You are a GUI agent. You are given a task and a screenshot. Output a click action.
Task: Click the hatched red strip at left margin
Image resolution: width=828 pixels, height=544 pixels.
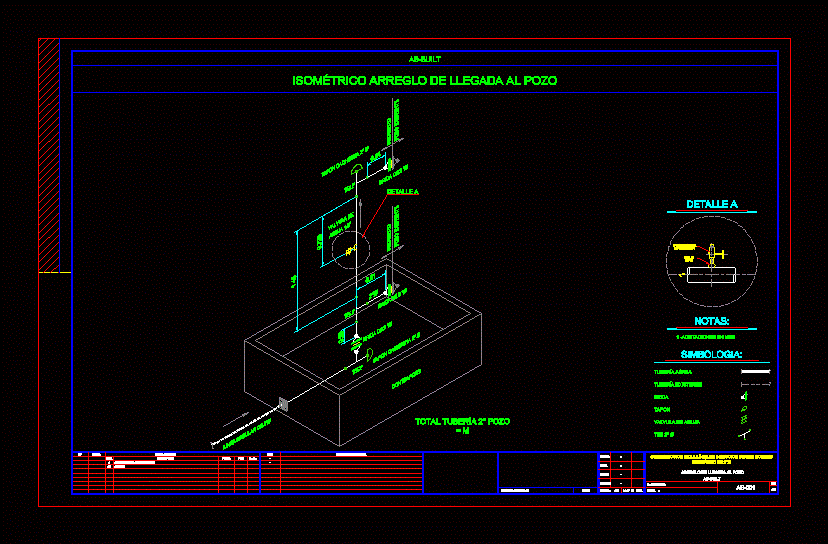click(50, 155)
